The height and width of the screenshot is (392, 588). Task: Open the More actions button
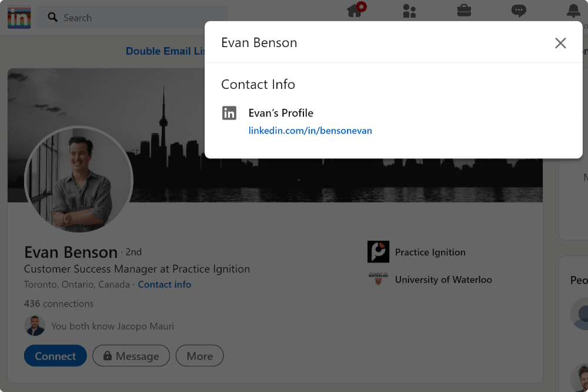point(200,356)
